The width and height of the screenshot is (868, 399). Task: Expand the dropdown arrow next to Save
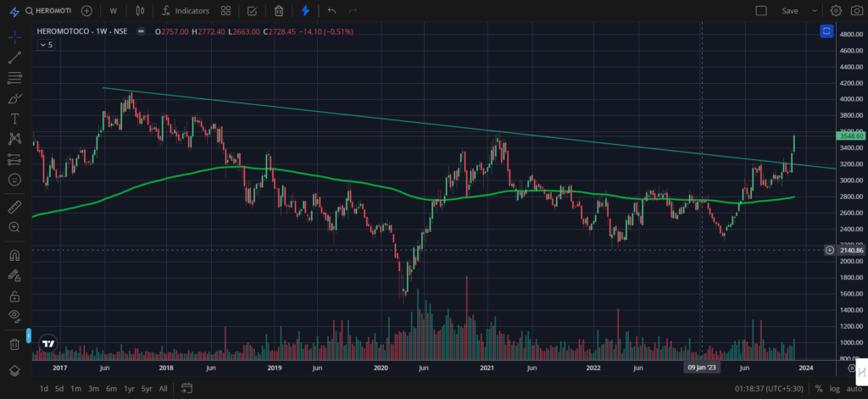pyautogui.click(x=815, y=10)
